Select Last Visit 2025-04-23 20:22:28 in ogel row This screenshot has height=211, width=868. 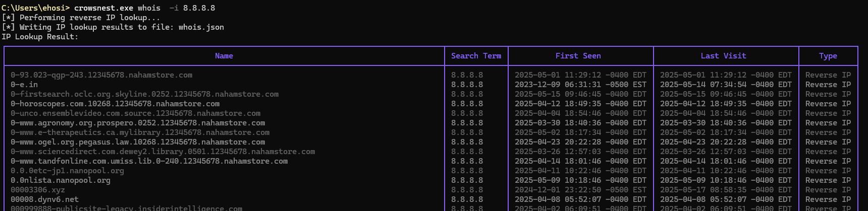[x=726, y=142]
